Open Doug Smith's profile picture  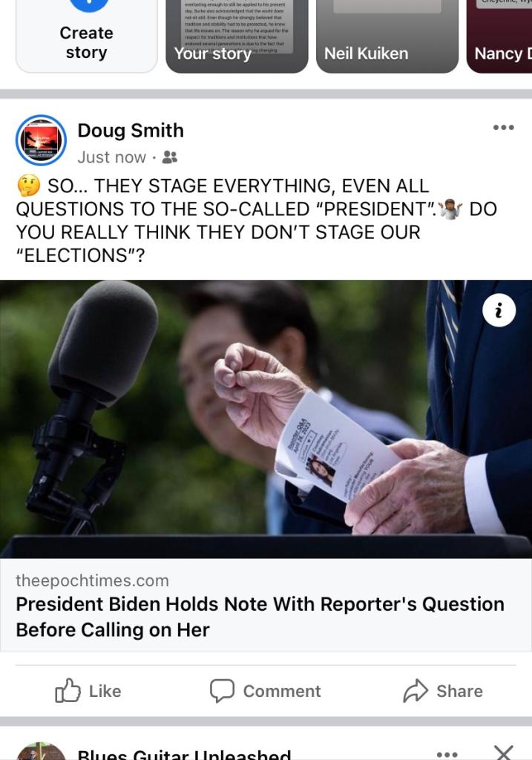(41, 140)
